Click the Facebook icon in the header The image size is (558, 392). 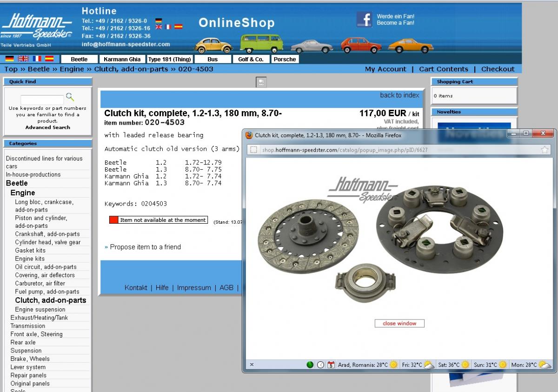[365, 20]
